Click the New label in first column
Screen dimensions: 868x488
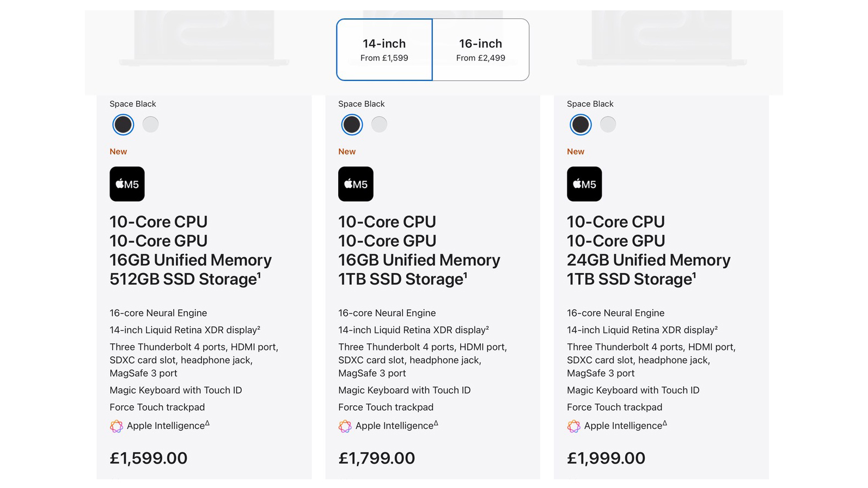118,151
